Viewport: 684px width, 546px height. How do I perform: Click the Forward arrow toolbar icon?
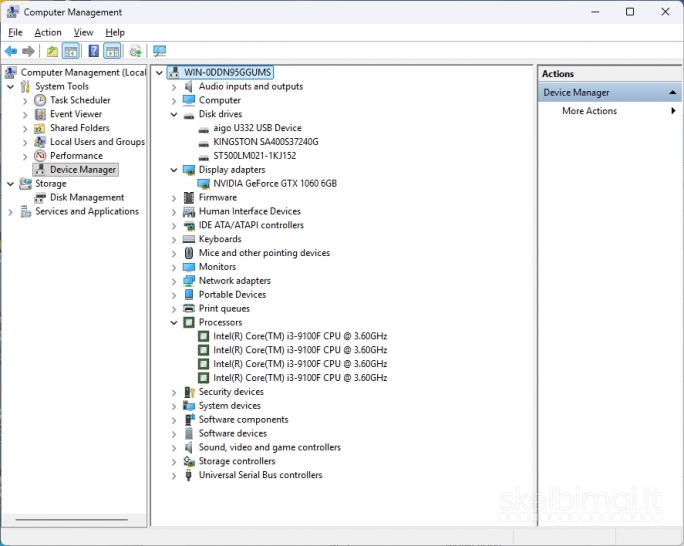pyautogui.click(x=28, y=51)
